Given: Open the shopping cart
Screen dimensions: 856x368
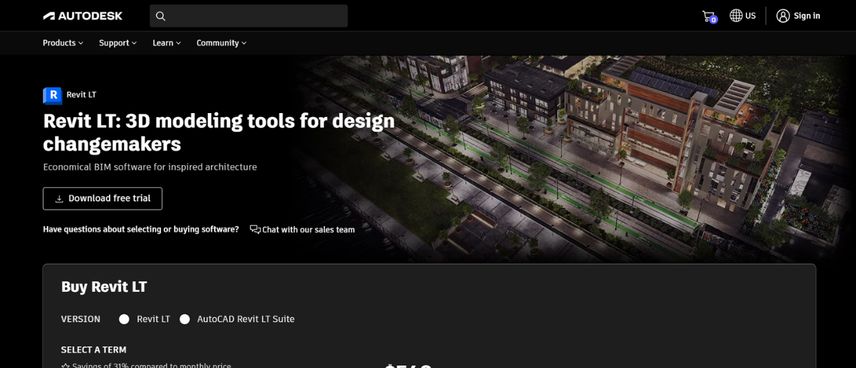Looking at the screenshot, I should pos(709,16).
